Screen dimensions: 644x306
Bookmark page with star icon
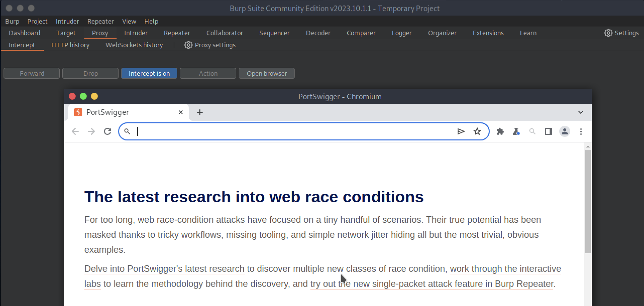coord(477,131)
